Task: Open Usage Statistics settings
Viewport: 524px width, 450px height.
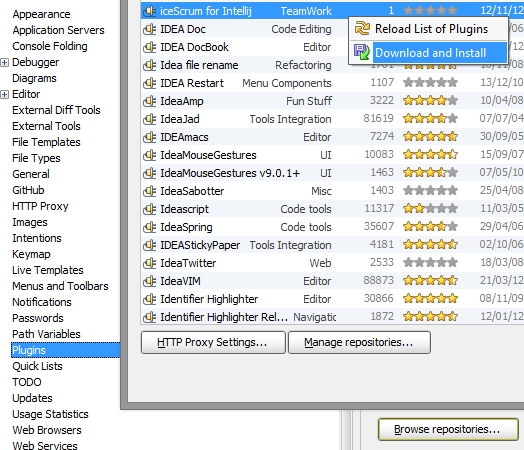Action: coord(50,414)
